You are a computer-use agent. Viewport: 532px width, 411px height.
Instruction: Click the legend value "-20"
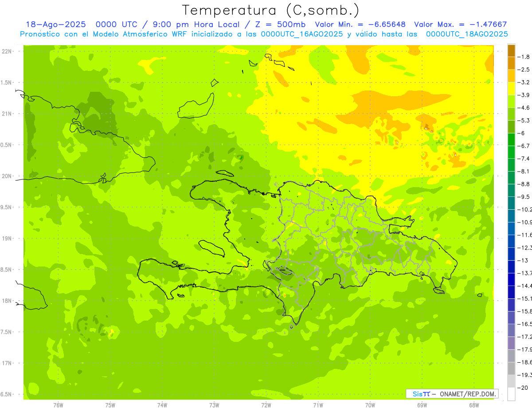(x=523, y=388)
